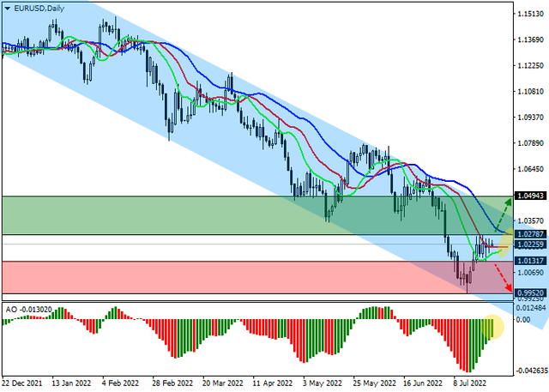Screen dimensions: 549x392
Task: Click the 25 May 2022 date label
Action: coord(374,383)
